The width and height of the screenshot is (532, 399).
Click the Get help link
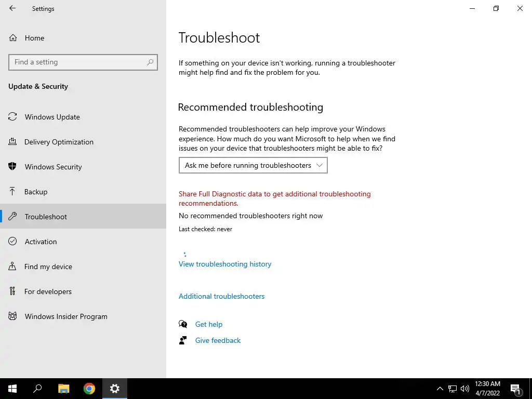click(x=209, y=324)
